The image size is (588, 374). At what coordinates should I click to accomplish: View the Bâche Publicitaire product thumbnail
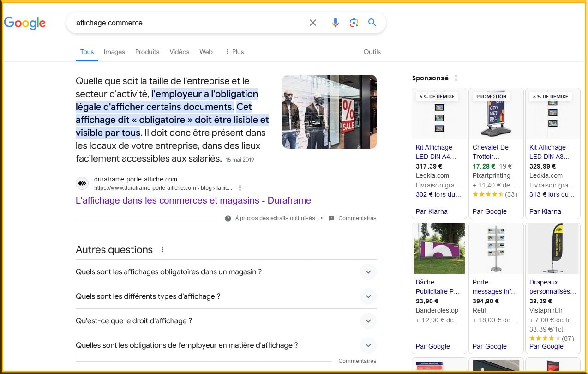coord(438,248)
